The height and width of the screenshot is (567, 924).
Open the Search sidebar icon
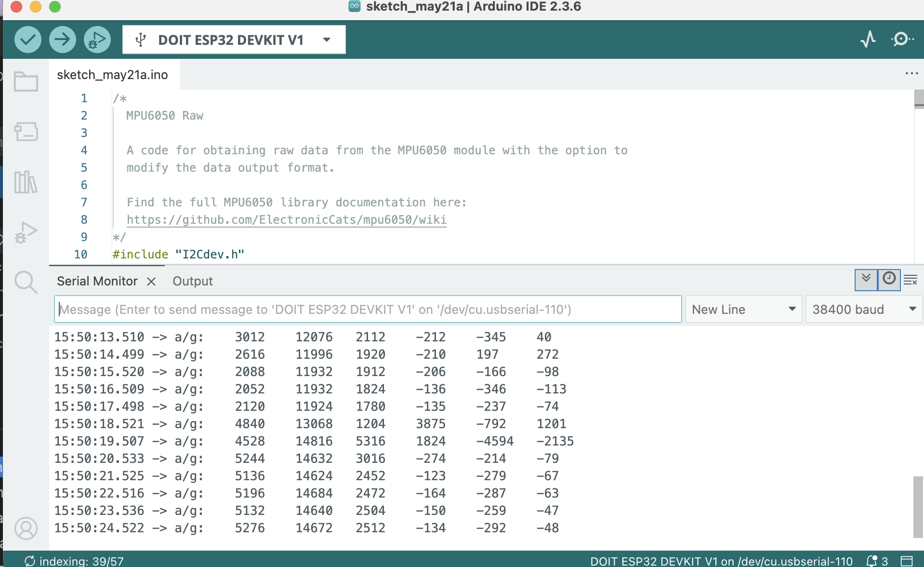click(x=26, y=282)
